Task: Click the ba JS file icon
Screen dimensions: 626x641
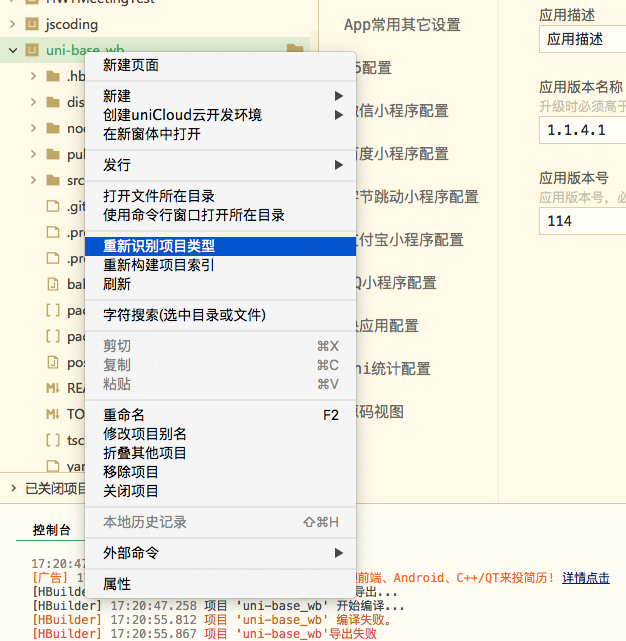Action: pos(53,284)
